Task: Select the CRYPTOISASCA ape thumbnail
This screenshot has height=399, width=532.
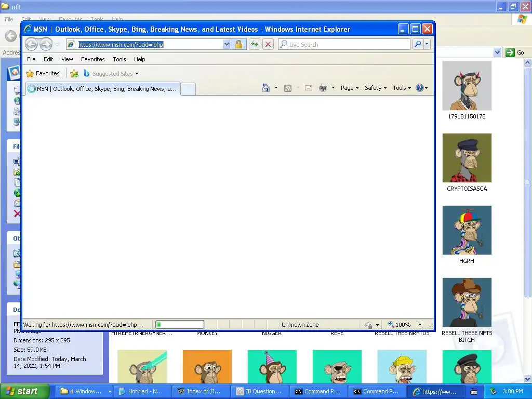Action: pos(467,158)
